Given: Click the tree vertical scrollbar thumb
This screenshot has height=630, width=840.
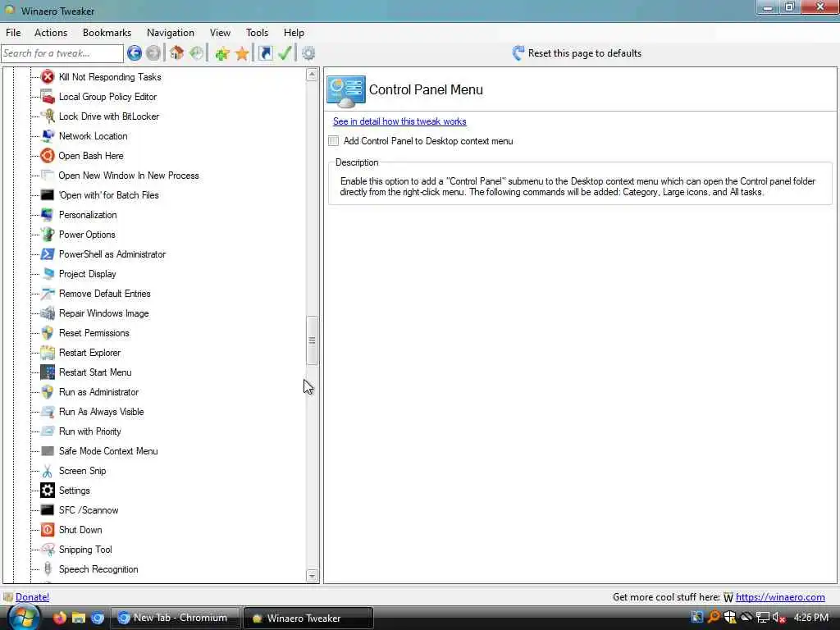Looking at the screenshot, I should click(x=312, y=340).
